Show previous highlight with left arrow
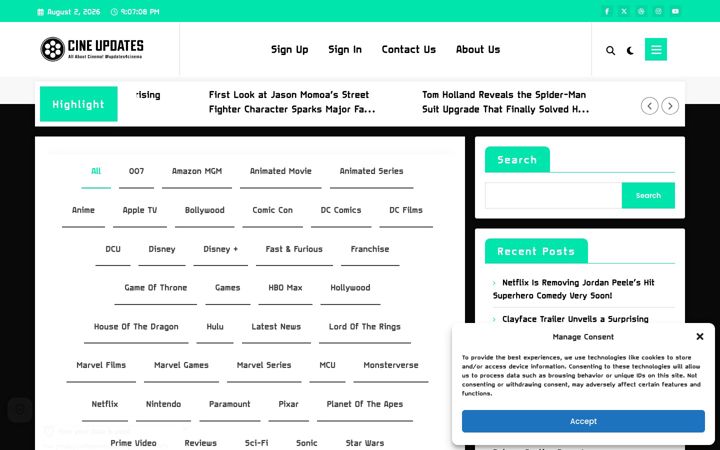This screenshot has height=450, width=720. point(649,106)
